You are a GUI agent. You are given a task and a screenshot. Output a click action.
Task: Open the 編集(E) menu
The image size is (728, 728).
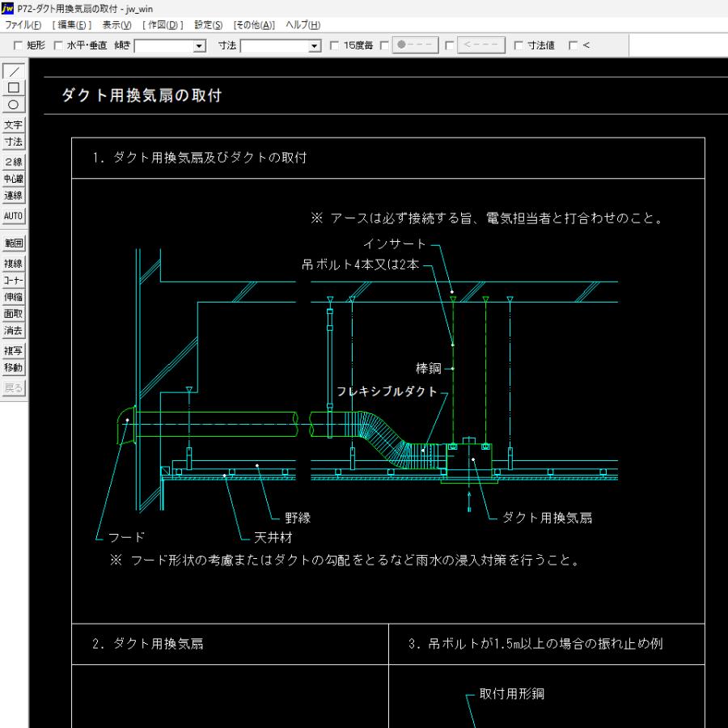[x=72, y=25]
